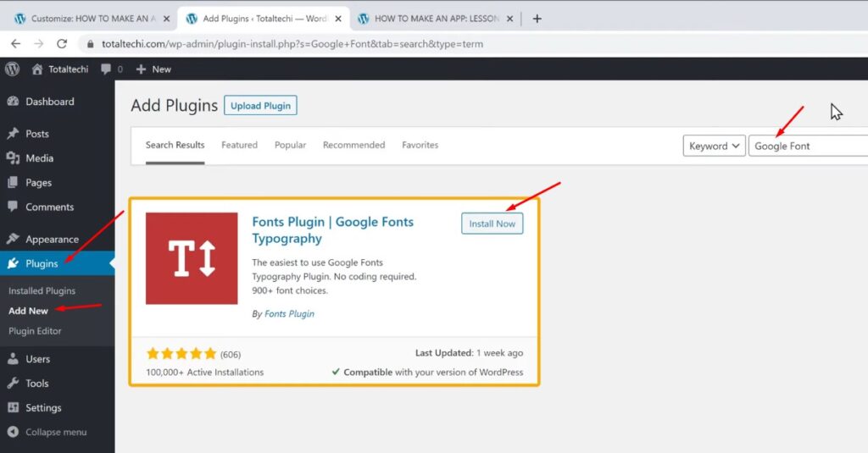Switch to the Popular tab
The image size is (868, 453).
pyautogui.click(x=290, y=145)
